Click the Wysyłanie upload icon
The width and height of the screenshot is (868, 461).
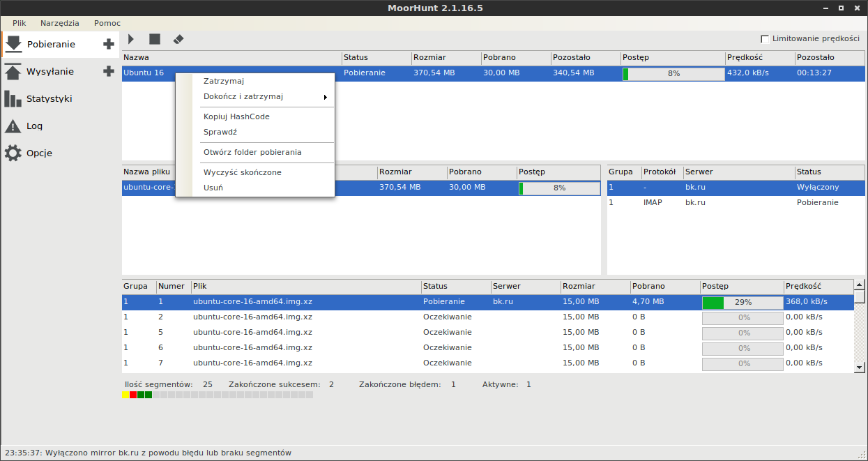click(13, 71)
